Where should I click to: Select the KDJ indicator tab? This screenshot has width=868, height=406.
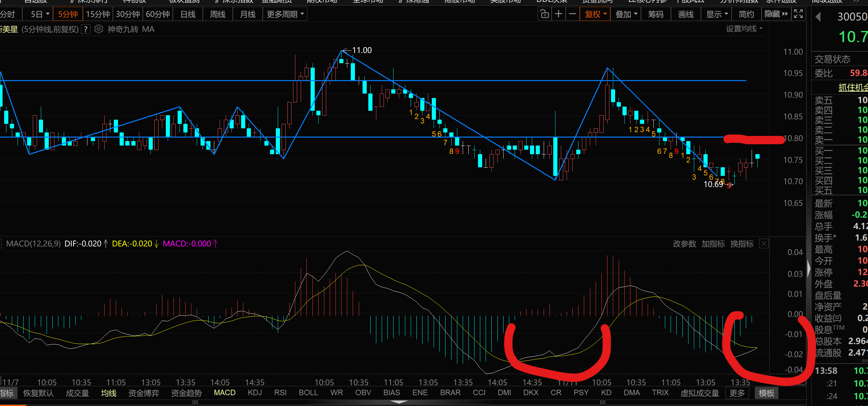(255, 393)
